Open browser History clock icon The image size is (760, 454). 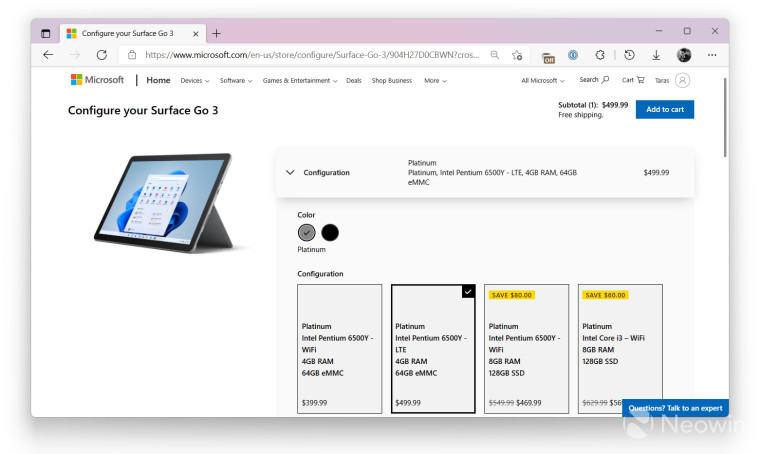[x=629, y=55]
